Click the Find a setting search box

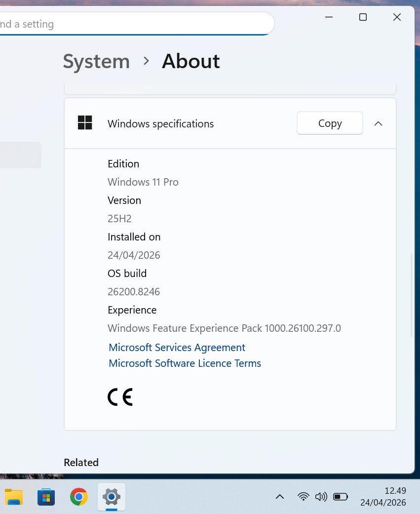pos(133,24)
